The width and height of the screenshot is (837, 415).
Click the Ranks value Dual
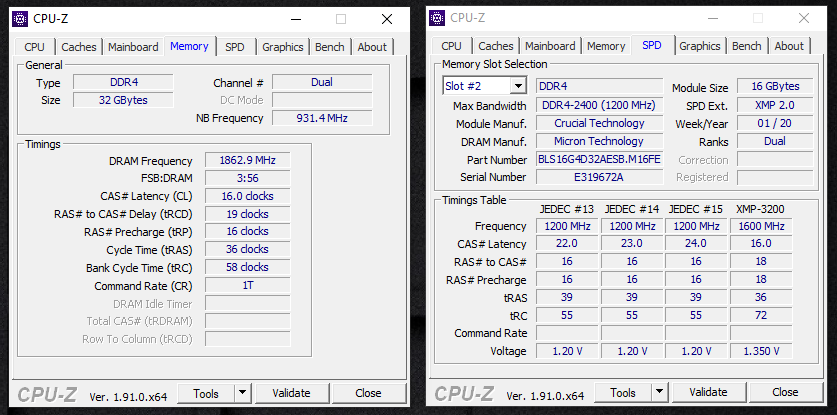[x=775, y=142]
